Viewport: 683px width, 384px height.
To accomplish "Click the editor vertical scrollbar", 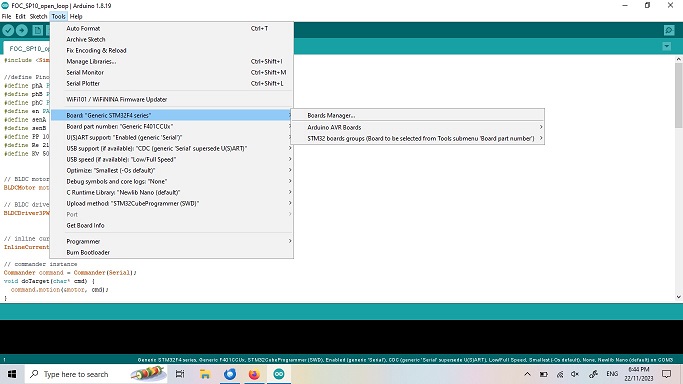I will (x=679, y=178).
